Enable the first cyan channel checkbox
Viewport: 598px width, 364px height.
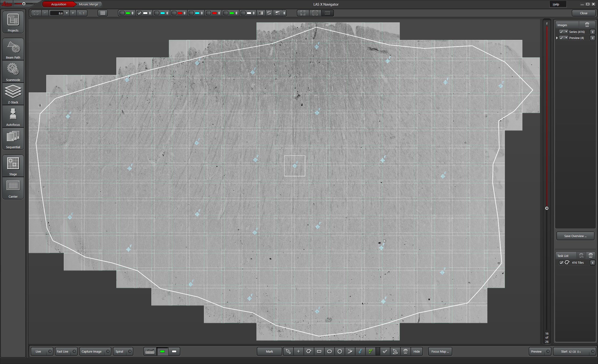(157, 13)
